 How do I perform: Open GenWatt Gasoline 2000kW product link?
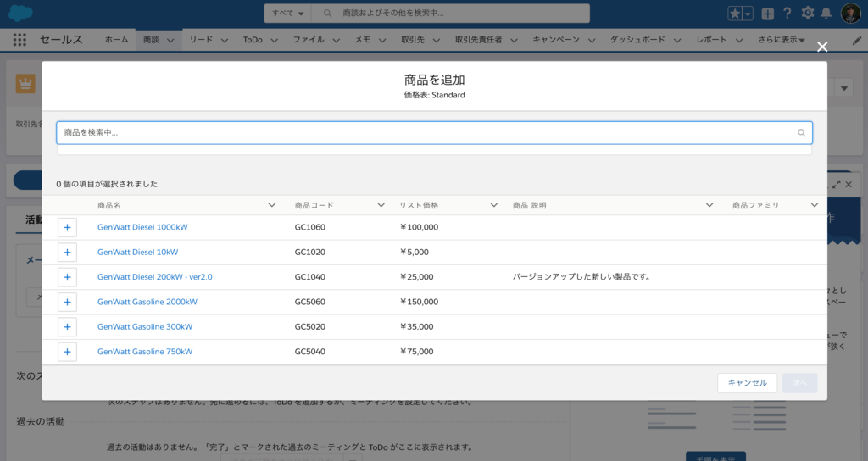pos(147,303)
